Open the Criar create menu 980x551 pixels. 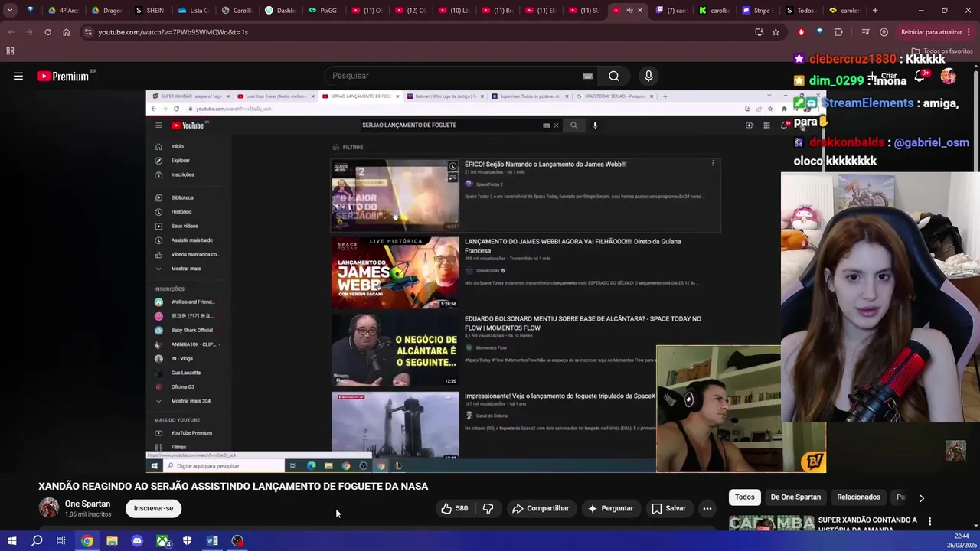click(883, 76)
